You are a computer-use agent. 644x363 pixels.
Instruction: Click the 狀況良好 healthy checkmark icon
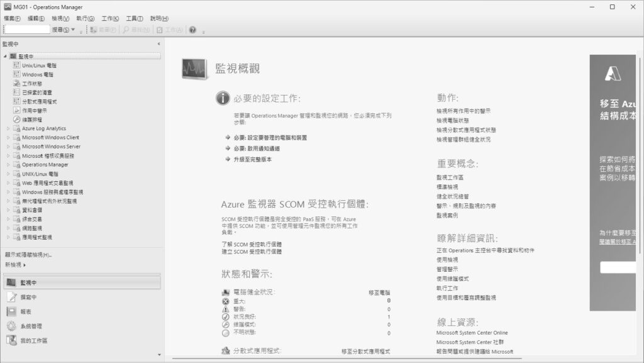point(226,316)
